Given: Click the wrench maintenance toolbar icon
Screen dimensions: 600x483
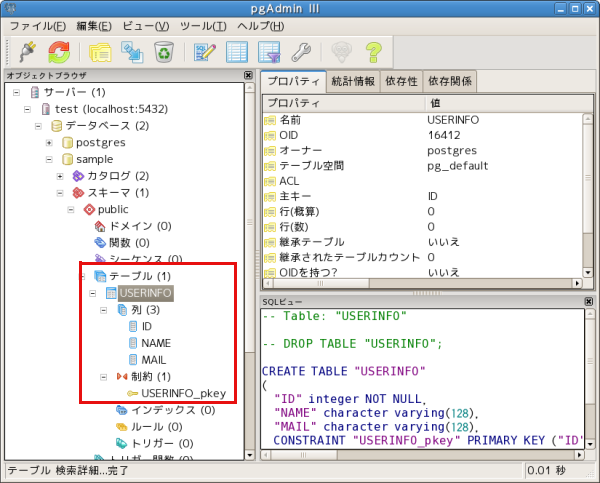Looking at the screenshot, I should pyautogui.click(x=301, y=52).
